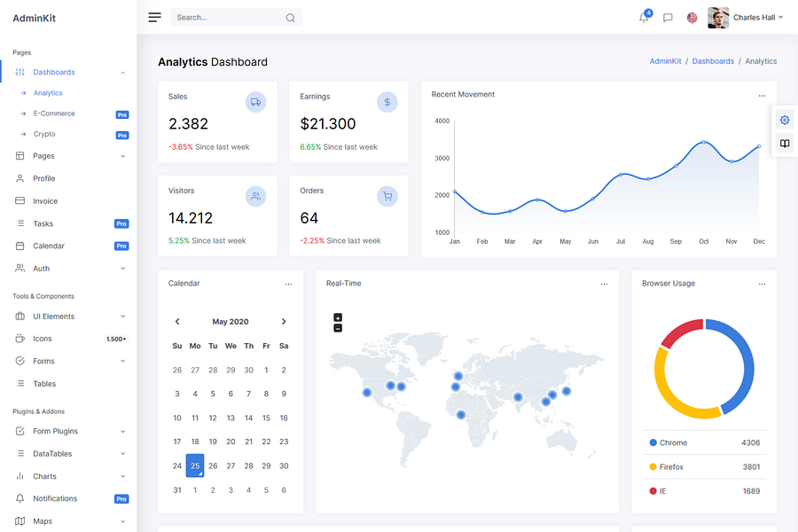Click the Sales truck icon
This screenshot has height=532, width=798.
pos(255,102)
